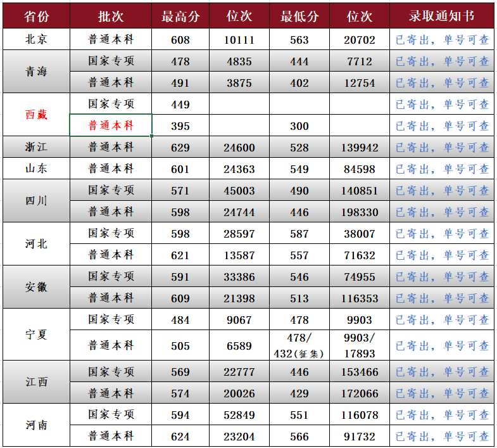
Task: Click the 北京 province cell
Action: point(37,39)
